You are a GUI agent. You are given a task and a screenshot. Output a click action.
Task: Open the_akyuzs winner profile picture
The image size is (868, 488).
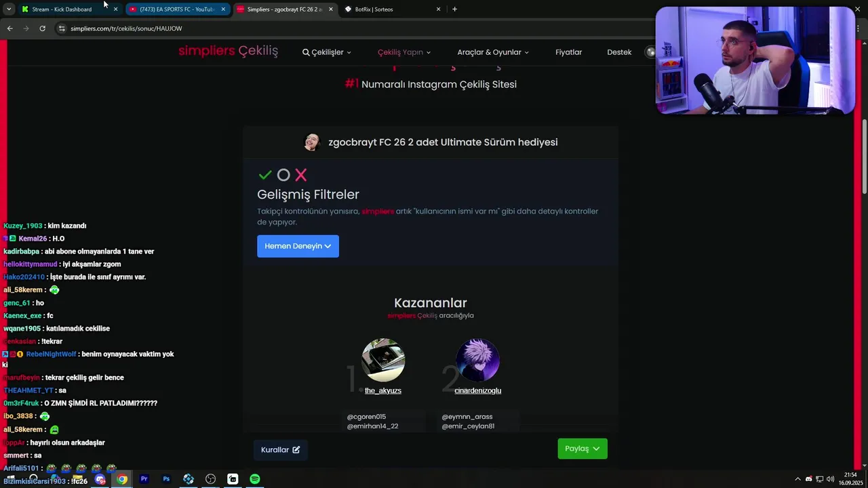383,361
